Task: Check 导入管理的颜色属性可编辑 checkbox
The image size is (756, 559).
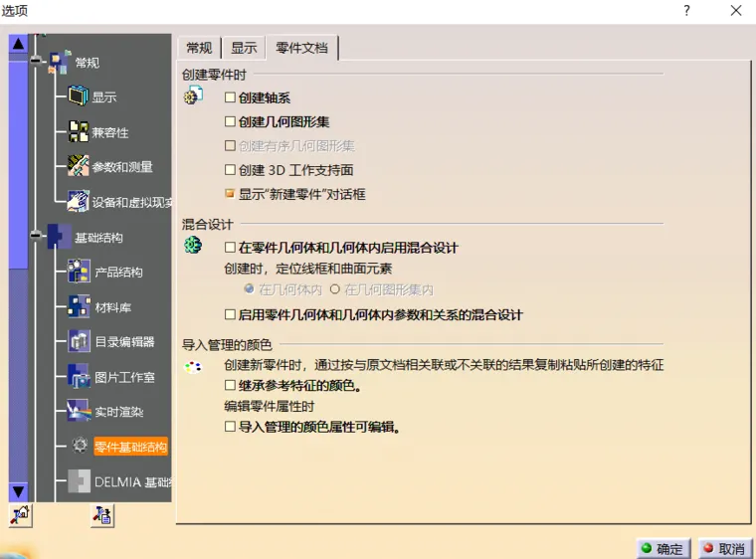Action: tap(230, 427)
